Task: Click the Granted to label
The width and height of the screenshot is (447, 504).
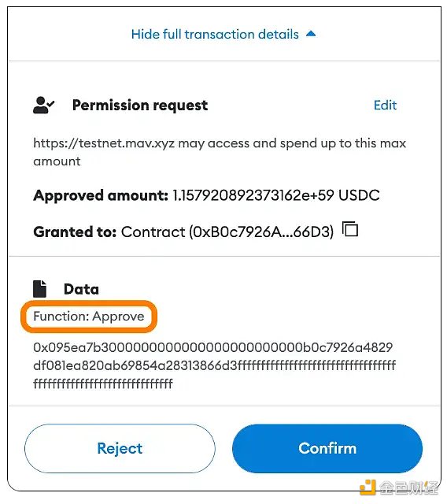Action: coord(75,232)
